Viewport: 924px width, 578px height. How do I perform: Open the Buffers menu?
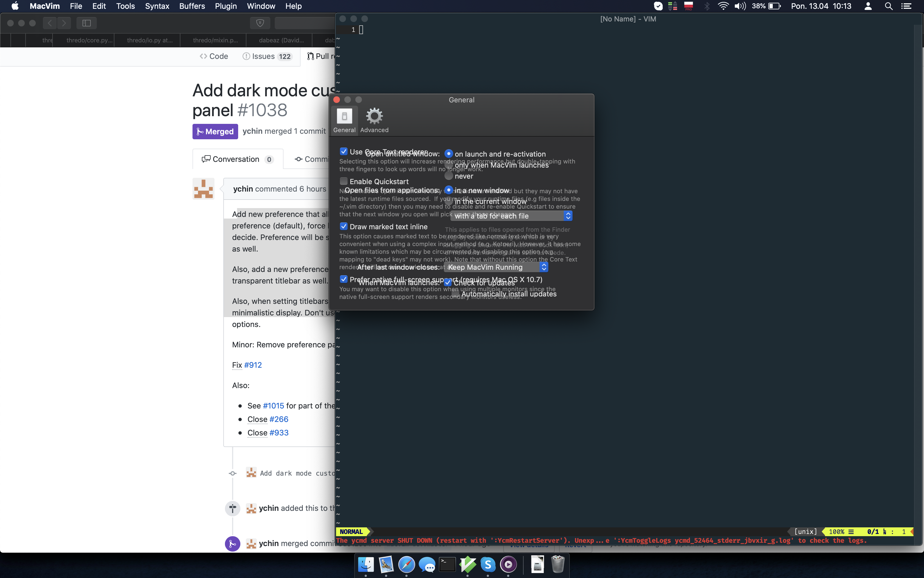tap(192, 6)
